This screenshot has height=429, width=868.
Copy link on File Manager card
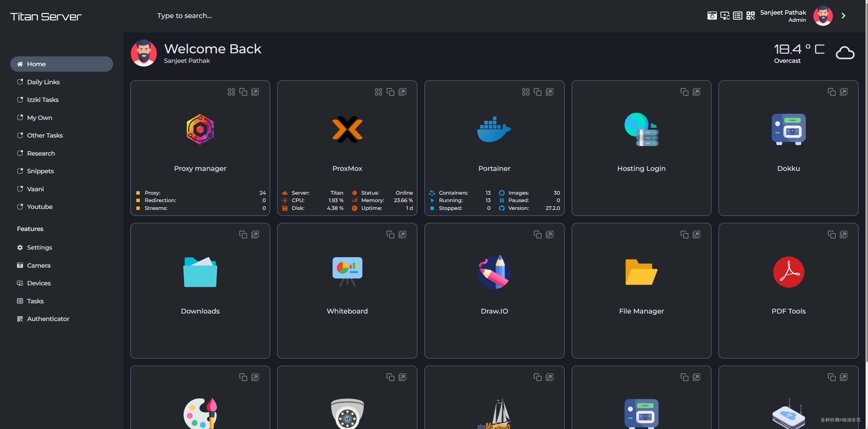point(684,234)
